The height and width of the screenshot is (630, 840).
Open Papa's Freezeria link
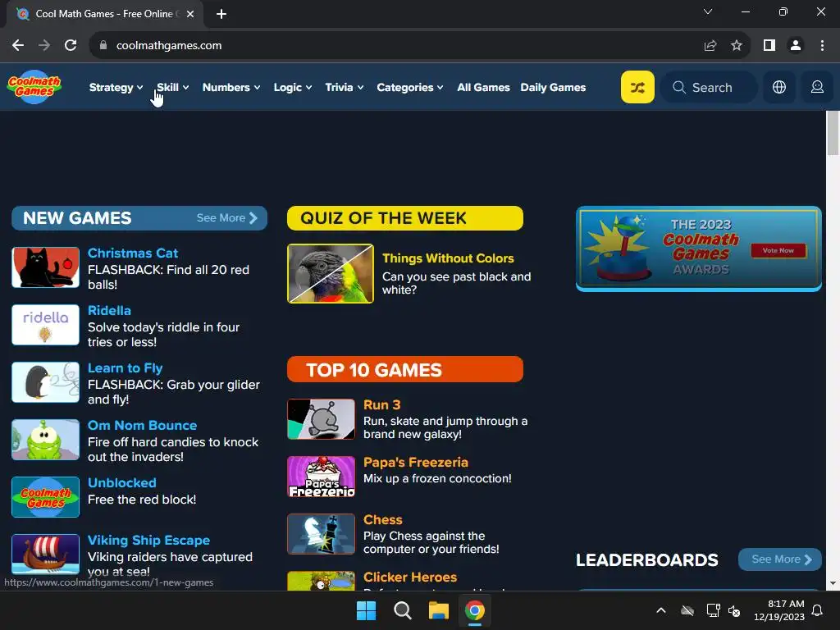click(415, 463)
